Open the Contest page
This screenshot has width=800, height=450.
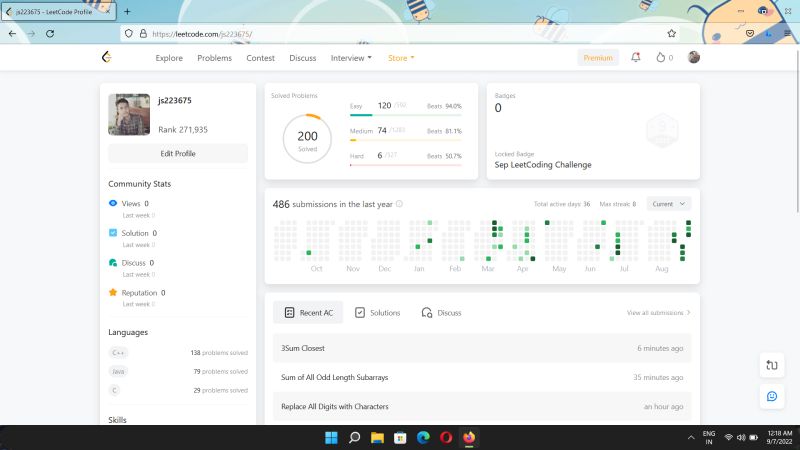click(x=260, y=58)
